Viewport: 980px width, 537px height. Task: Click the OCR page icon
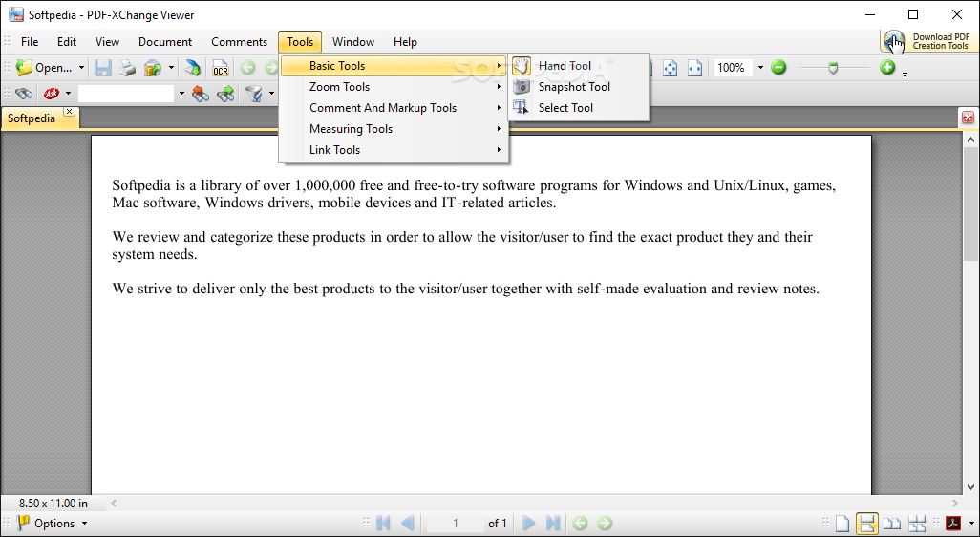pos(221,68)
